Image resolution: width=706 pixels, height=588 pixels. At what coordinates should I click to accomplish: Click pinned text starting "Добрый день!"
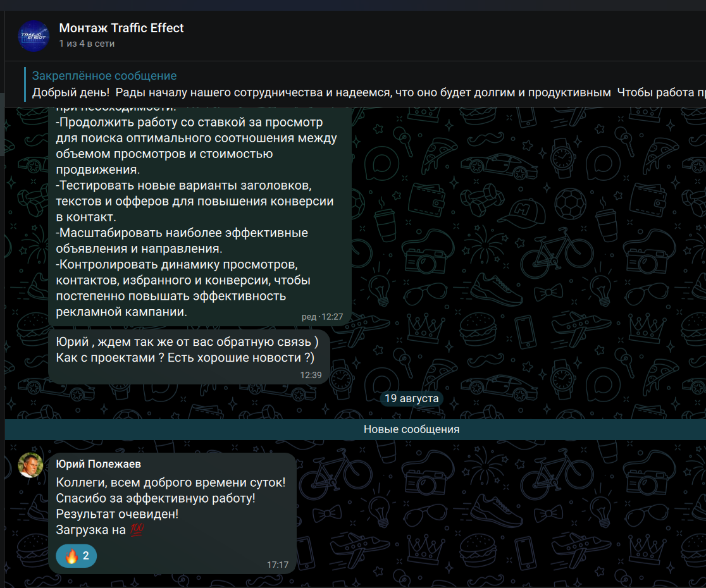click(x=369, y=93)
